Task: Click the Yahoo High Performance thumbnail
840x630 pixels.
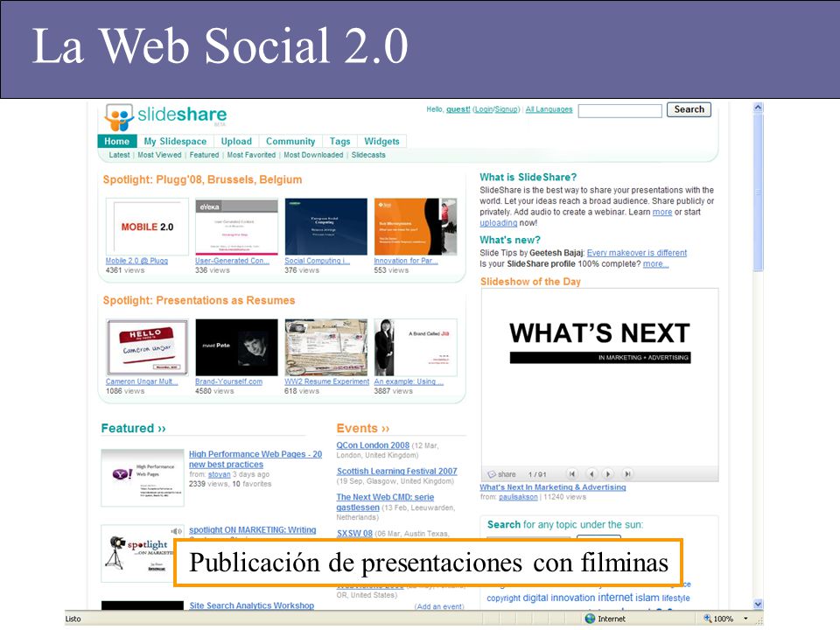Action: tap(143, 478)
